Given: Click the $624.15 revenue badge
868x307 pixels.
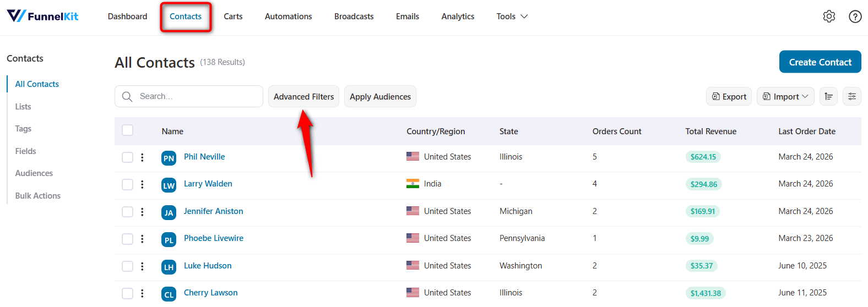Looking at the screenshot, I should 703,157.
